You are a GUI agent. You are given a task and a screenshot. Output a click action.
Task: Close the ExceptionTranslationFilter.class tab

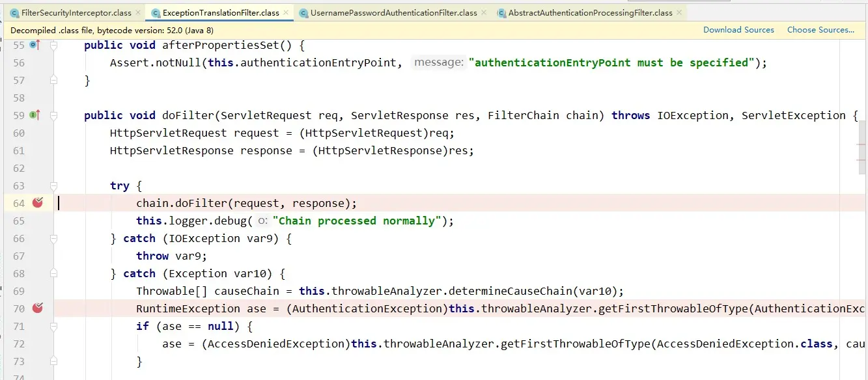[287, 13]
